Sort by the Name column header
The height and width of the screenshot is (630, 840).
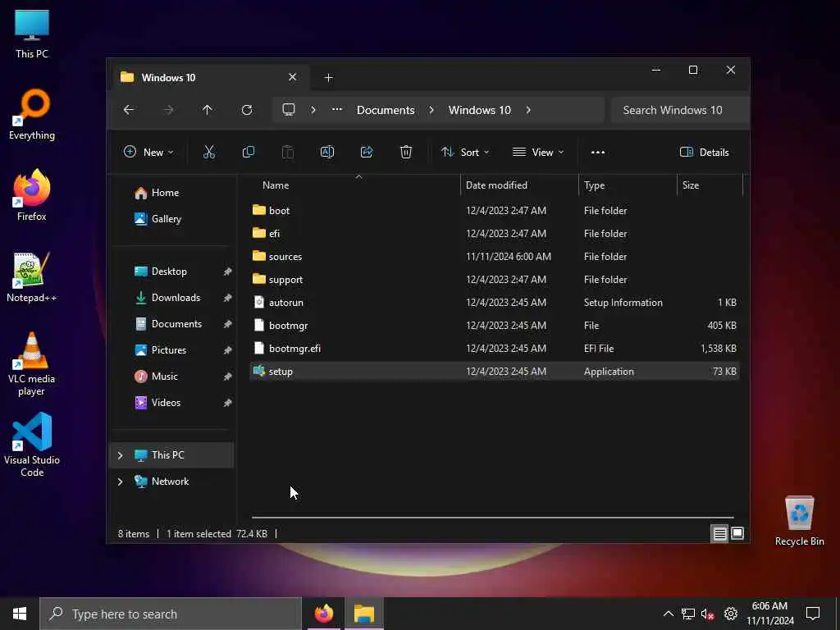pyautogui.click(x=356, y=185)
